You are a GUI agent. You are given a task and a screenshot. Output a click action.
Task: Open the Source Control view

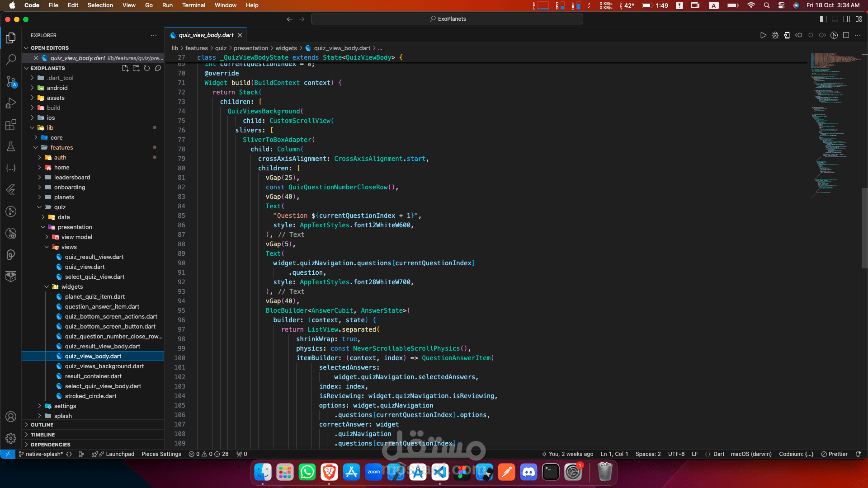point(11,81)
